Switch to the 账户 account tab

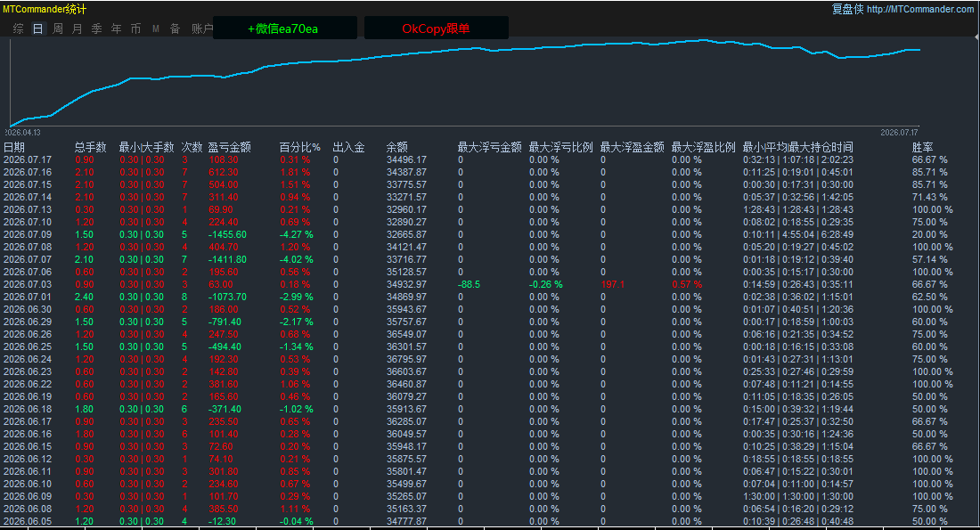[x=202, y=29]
